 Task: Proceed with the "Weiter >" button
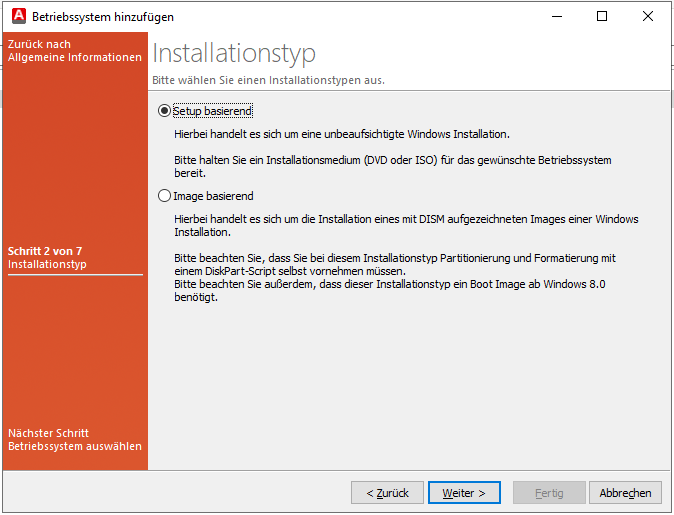click(464, 493)
